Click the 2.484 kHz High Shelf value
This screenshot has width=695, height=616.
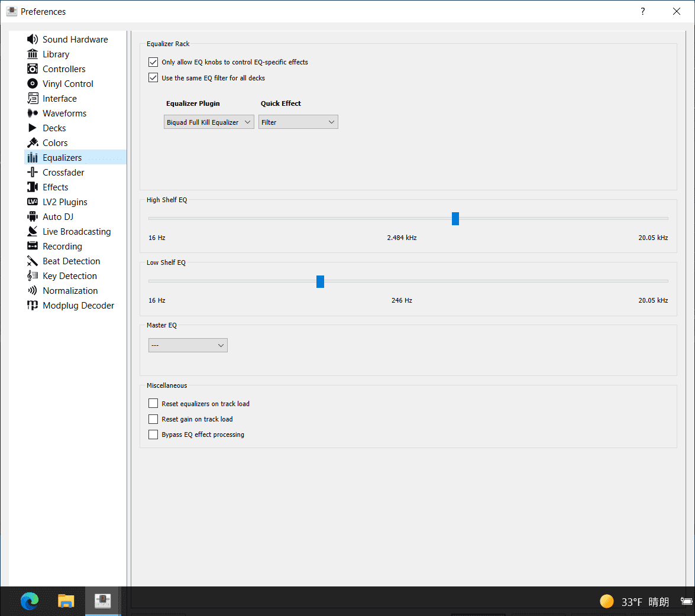tap(402, 238)
